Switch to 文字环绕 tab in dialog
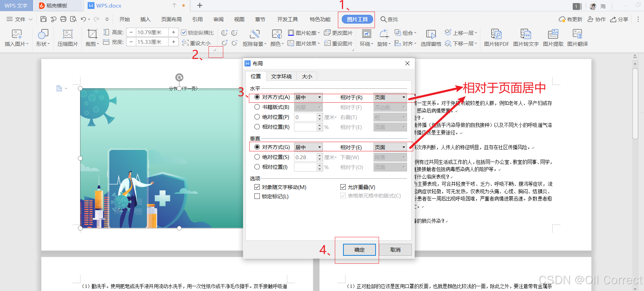The height and width of the screenshot is (291, 644). [281, 76]
